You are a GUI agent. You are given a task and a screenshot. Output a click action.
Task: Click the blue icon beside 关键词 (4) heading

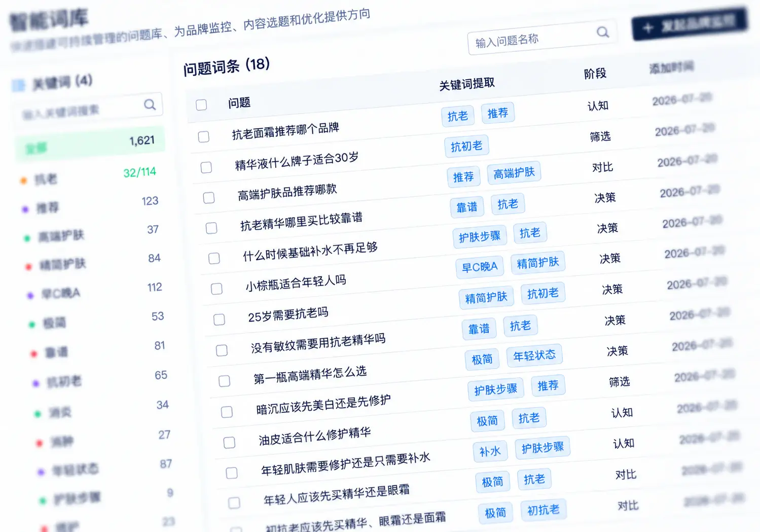click(x=19, y=85)
